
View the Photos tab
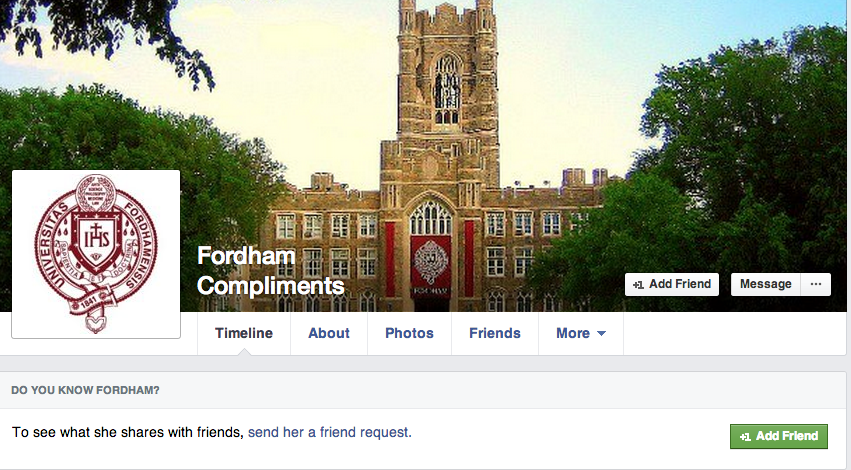409,333
